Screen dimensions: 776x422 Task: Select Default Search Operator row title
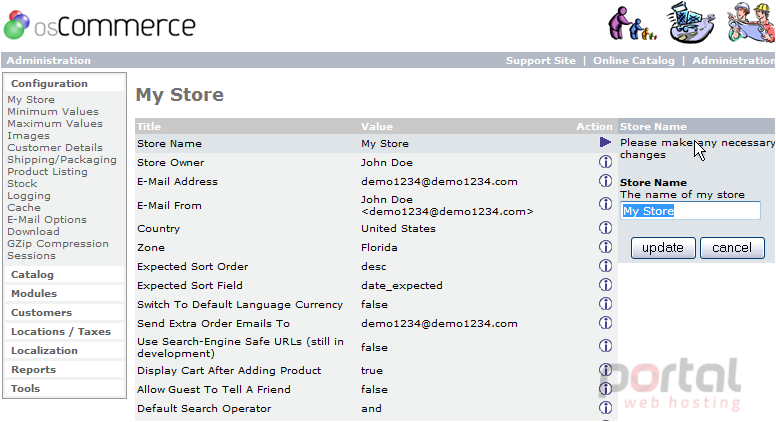(204, 409)
